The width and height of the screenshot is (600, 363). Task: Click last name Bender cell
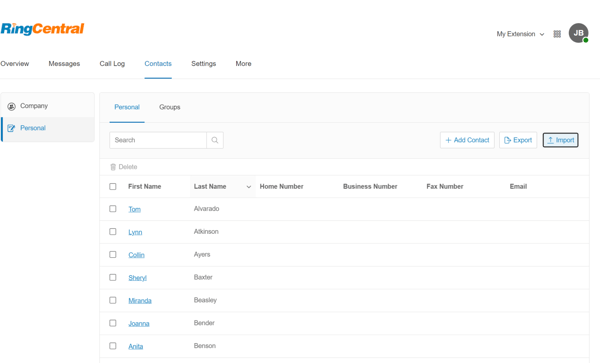point(204,323)
